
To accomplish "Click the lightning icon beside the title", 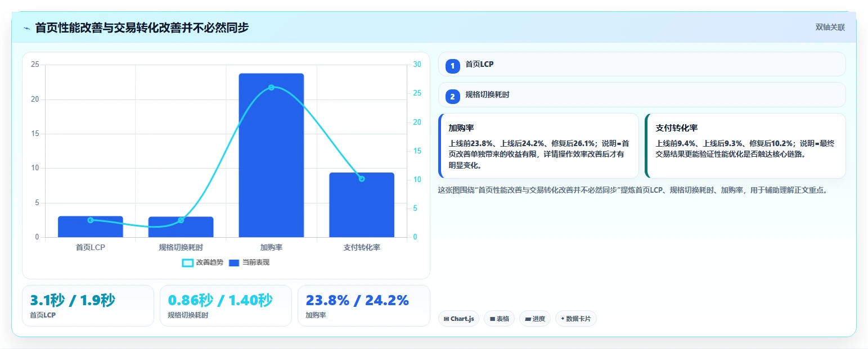I will tap(26, 28).
